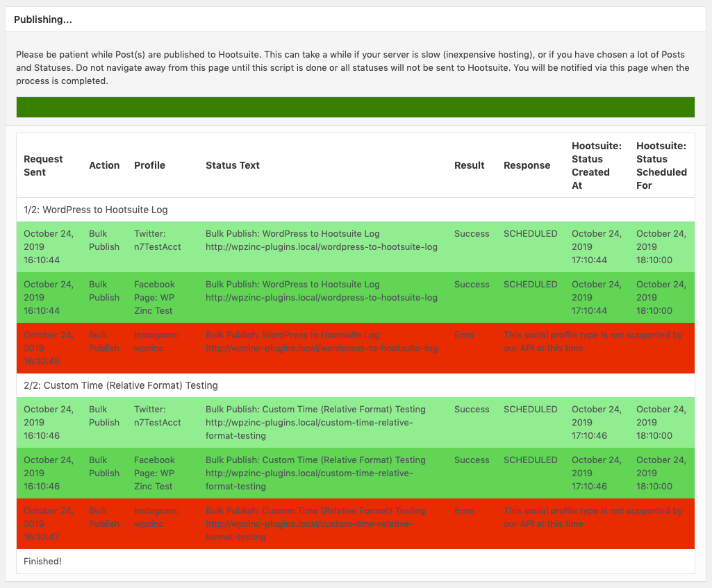Select the "Profile" column header

point(149,166)
